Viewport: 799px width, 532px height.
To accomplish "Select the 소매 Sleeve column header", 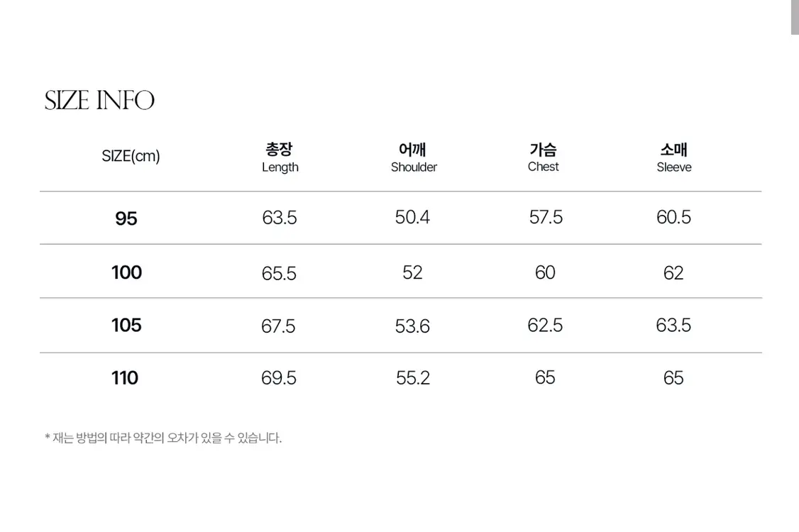I will click(x=673, y=157).
